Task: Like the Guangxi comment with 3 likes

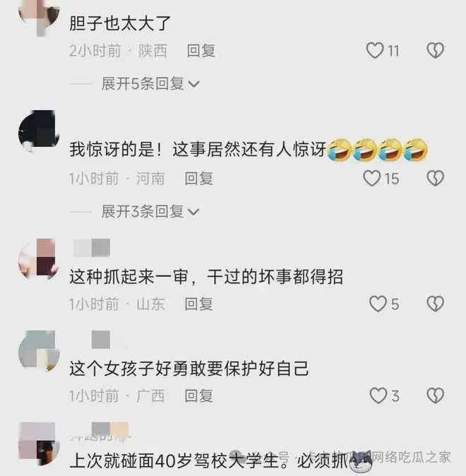Action: tap(378, 396)
